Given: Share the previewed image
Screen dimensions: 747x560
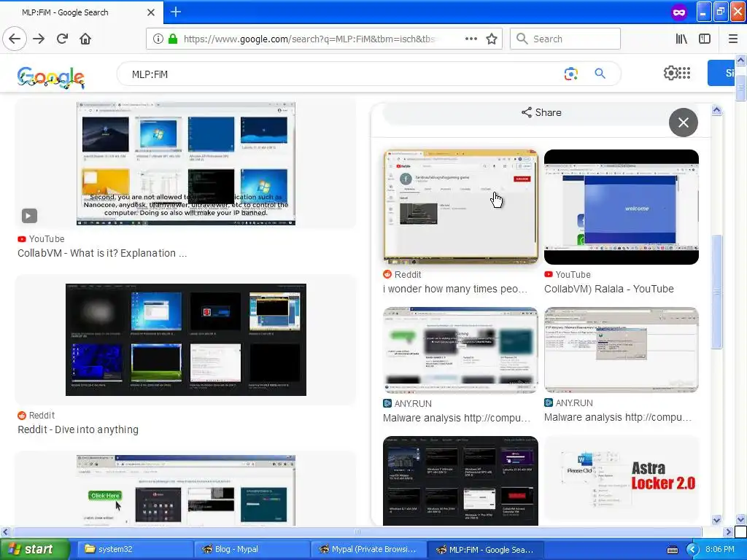Looking at the screenshot, I should tap(541, 112).
